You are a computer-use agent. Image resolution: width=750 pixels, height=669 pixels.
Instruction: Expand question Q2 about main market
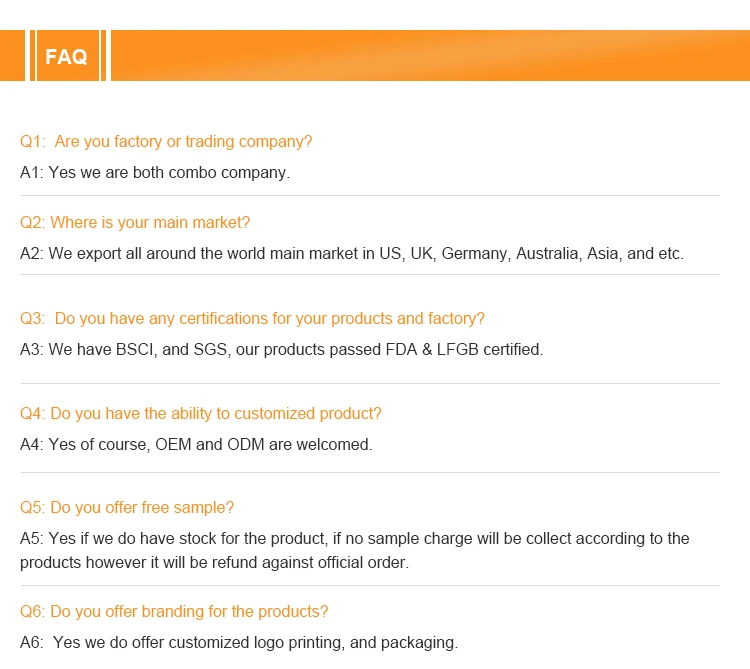[x=135, y=222]
